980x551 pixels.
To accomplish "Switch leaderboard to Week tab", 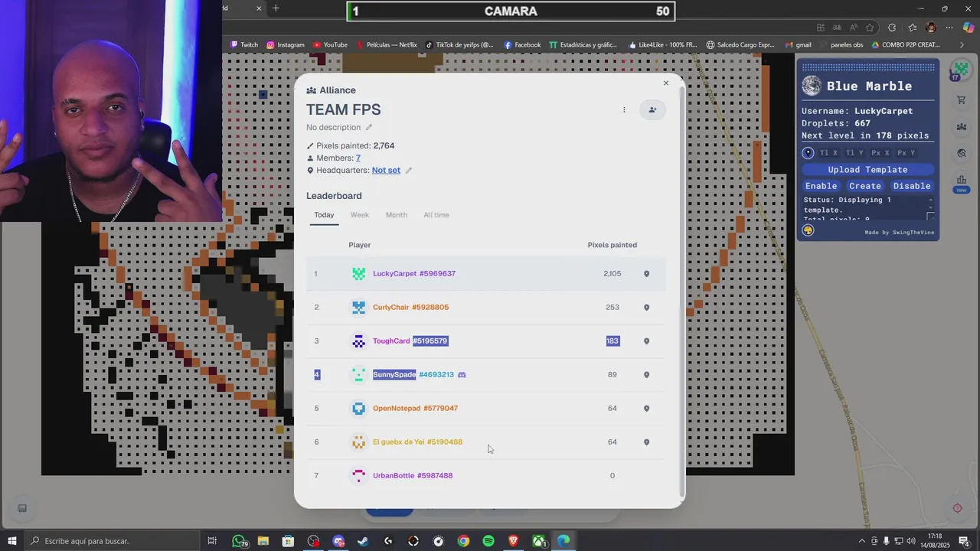I will [x=359, y=215].
